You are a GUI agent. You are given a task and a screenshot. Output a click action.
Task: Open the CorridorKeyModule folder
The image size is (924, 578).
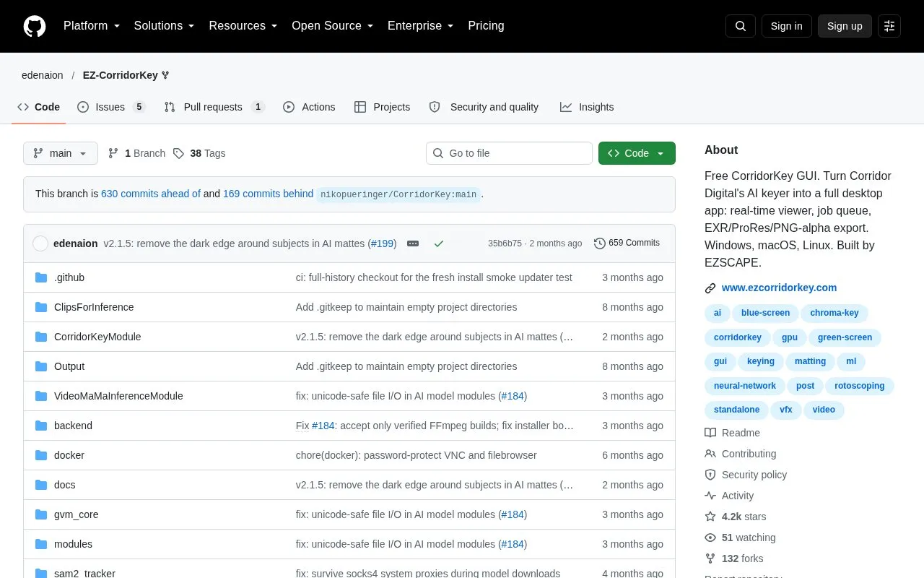97,337
